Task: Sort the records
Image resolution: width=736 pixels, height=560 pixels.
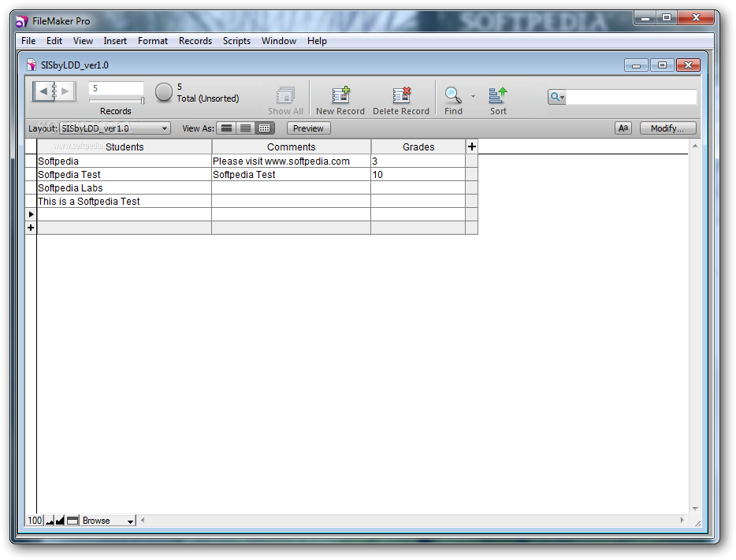Action: coord(498,95)
